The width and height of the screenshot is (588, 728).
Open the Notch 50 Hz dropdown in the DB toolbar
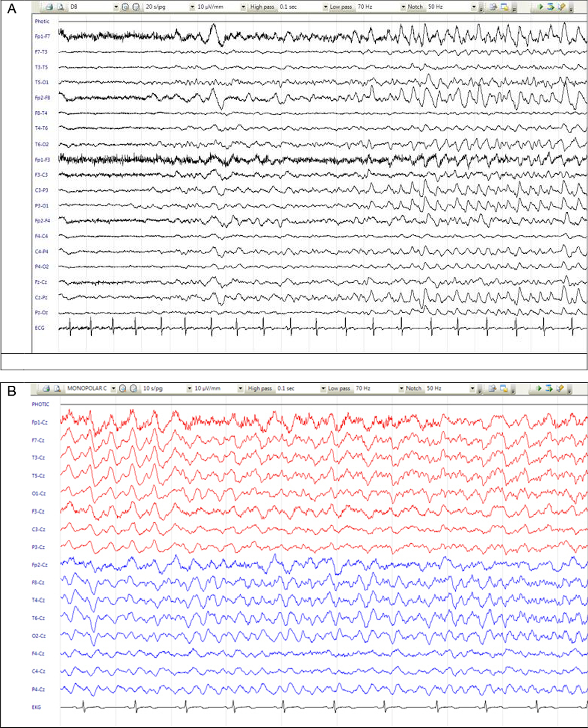point(474,7)
